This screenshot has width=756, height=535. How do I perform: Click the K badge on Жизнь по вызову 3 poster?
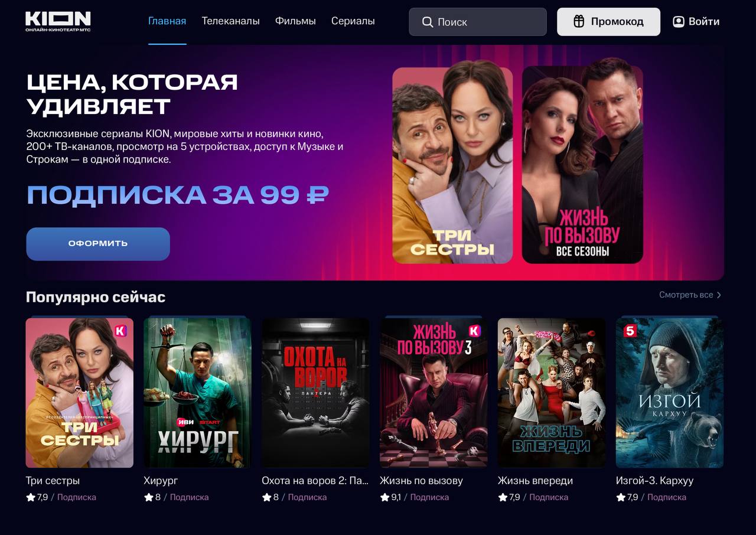474,331
